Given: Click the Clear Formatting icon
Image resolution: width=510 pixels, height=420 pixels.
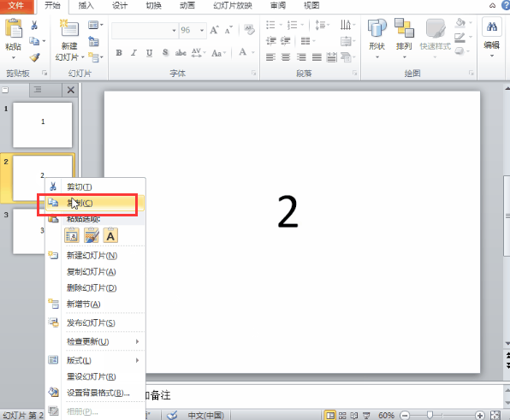Looking at the screenshot, I should [x=249, y=30].
